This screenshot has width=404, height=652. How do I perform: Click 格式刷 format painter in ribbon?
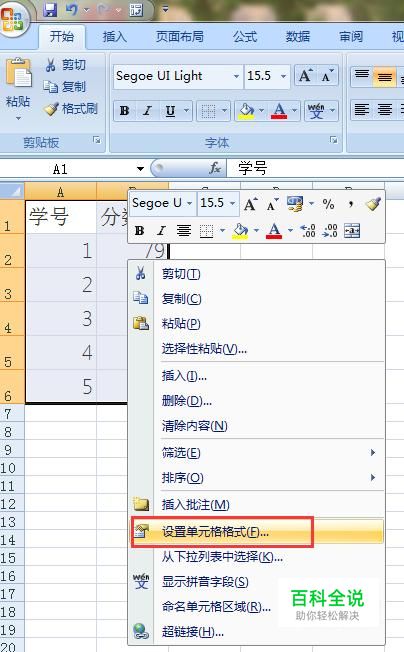[x=71, y=109]
